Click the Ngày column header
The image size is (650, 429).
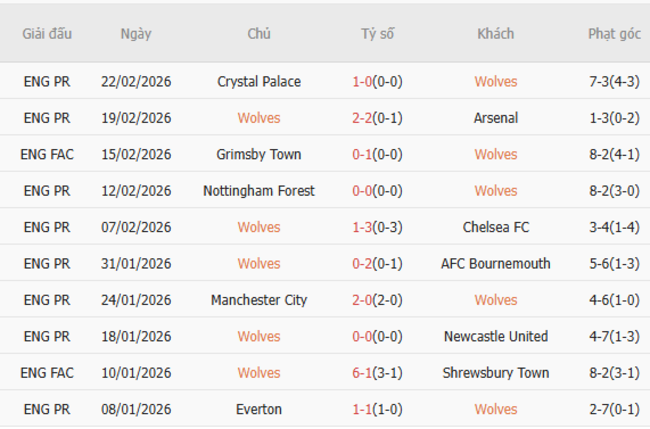[136, 34]
